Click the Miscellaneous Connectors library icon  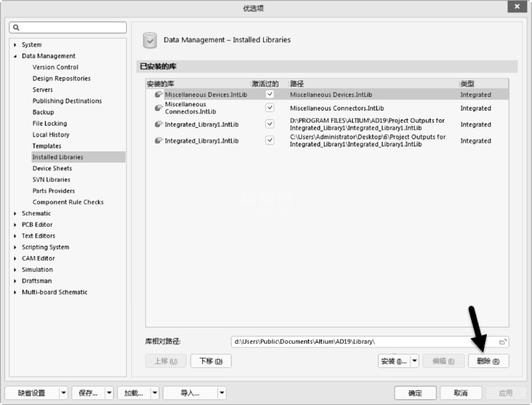159,108
